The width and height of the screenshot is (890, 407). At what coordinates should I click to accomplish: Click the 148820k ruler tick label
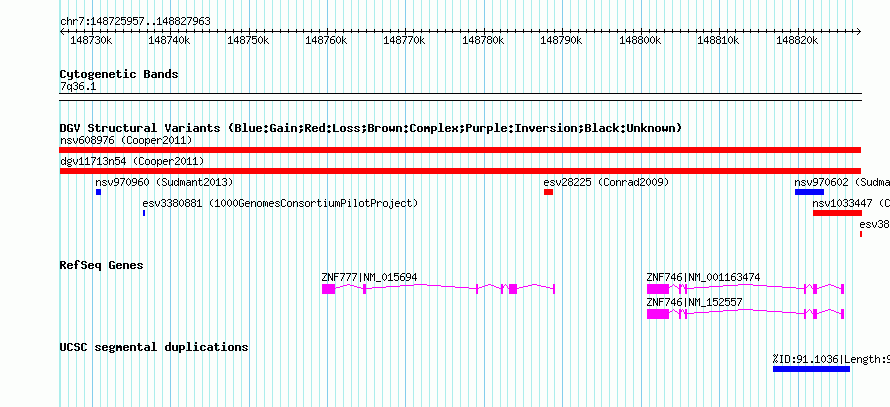[x=797, y=40]
